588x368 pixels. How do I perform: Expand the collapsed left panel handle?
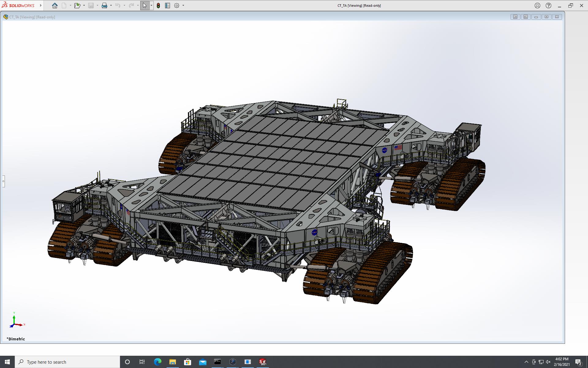pyautogui.click(x=3, y=181)
